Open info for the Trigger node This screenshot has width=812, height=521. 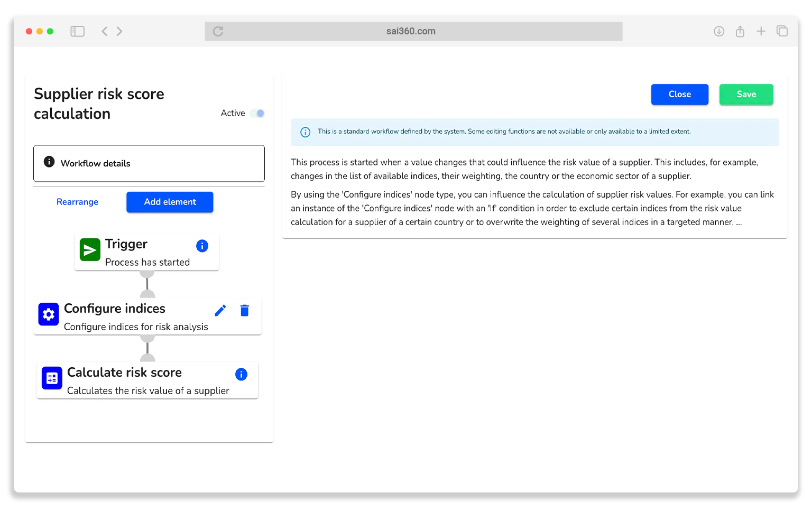pyautogui.click(x=202, y=246)
